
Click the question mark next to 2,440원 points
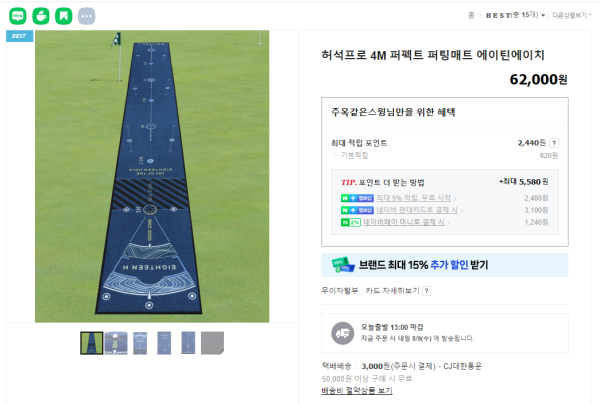point(554,143)
